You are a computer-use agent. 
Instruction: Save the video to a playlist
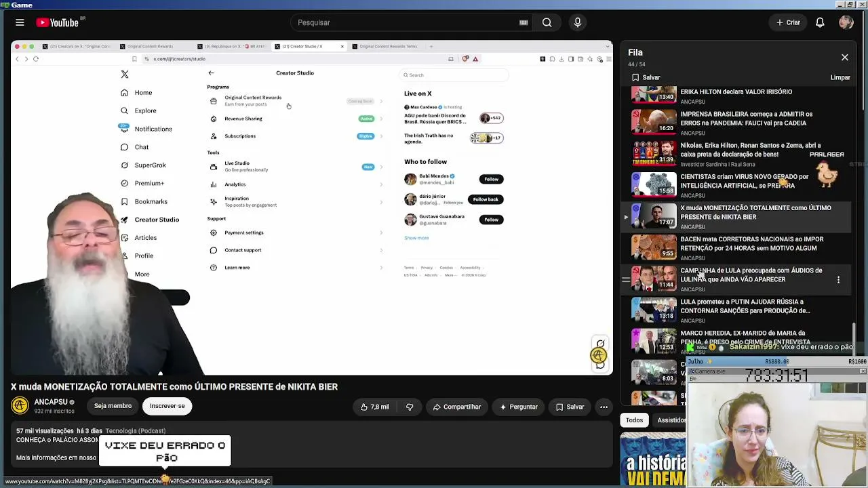click(570, 407)
